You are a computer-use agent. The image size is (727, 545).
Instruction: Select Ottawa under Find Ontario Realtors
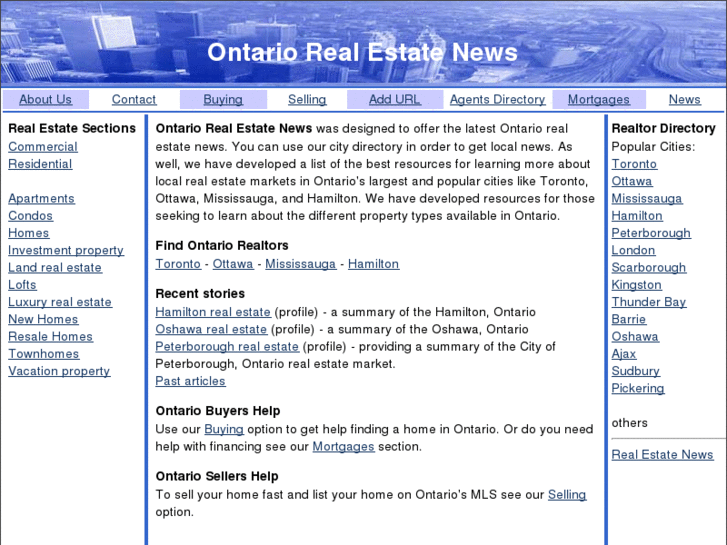[233, 264]
